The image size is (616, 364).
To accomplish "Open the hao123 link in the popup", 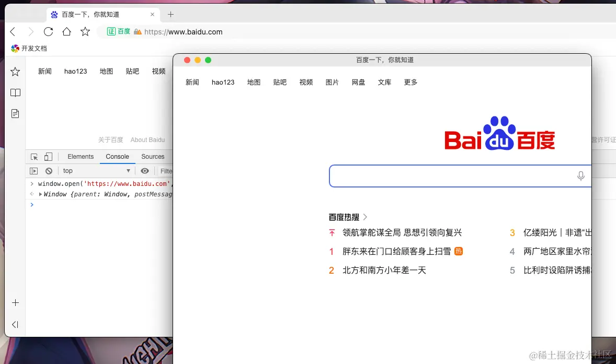I will click(x=223, y=82).
